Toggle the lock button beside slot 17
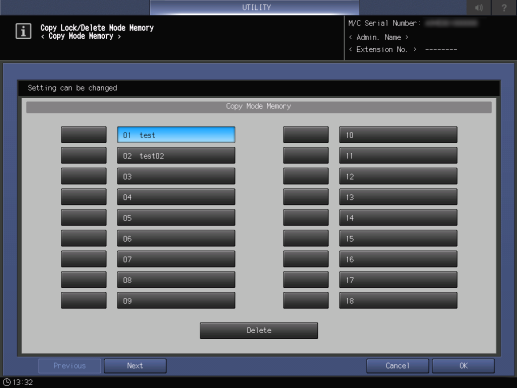Image resolution: width=517 pixels, height=388 pixels. (x=306, y=280)
